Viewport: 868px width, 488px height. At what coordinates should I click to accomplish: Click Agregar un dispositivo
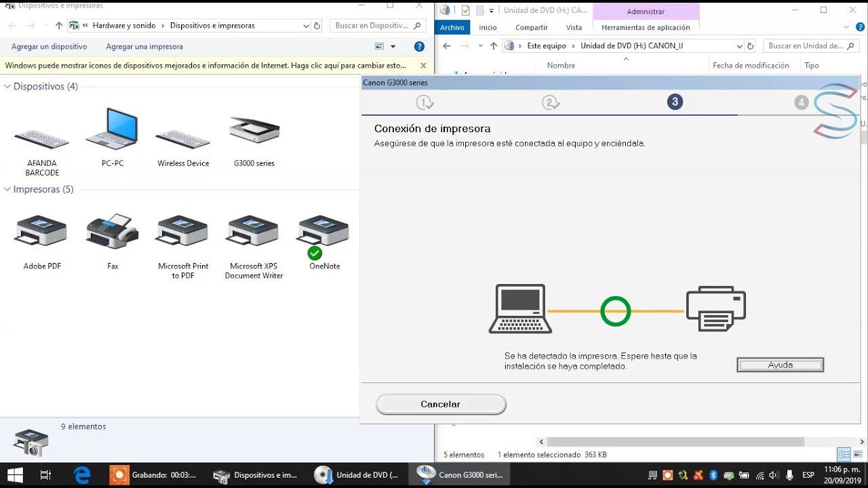point(50,47)
